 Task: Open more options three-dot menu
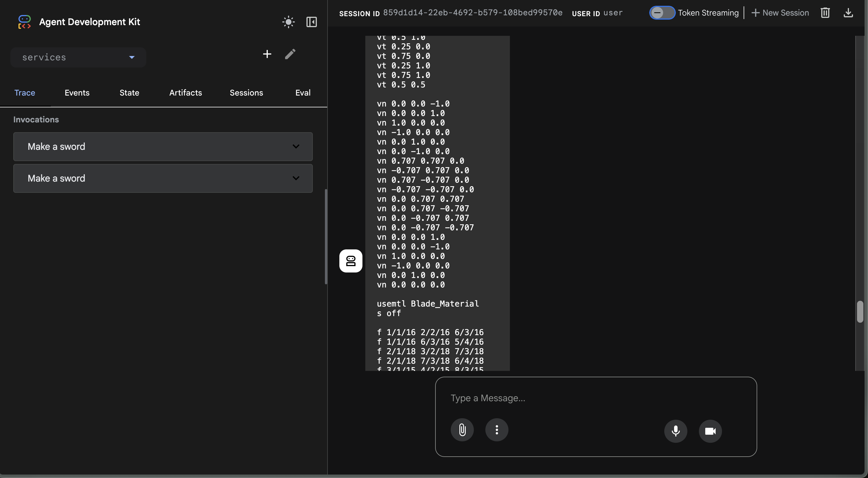coord(496,430)
